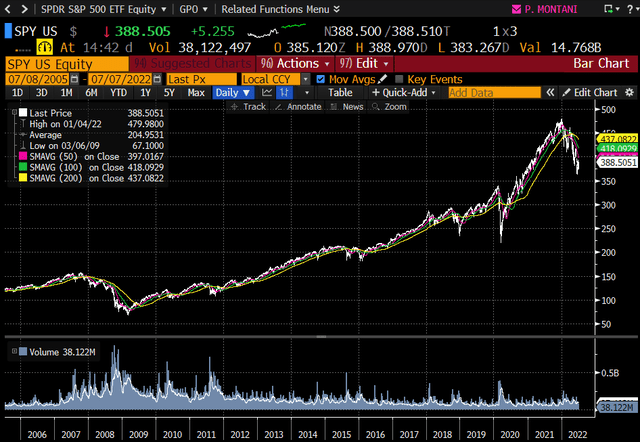This screenshot has height=442, width=640.
Task: Activate the chart Zoom tool
Action: click(x=389, y=107)
